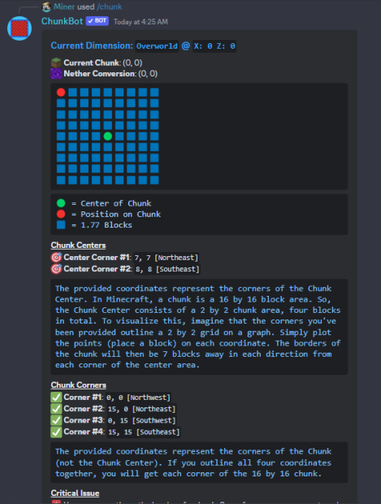Click the /chunk slash command link
The width and height of the screenshot is (381, 504).
click(109, 7)
